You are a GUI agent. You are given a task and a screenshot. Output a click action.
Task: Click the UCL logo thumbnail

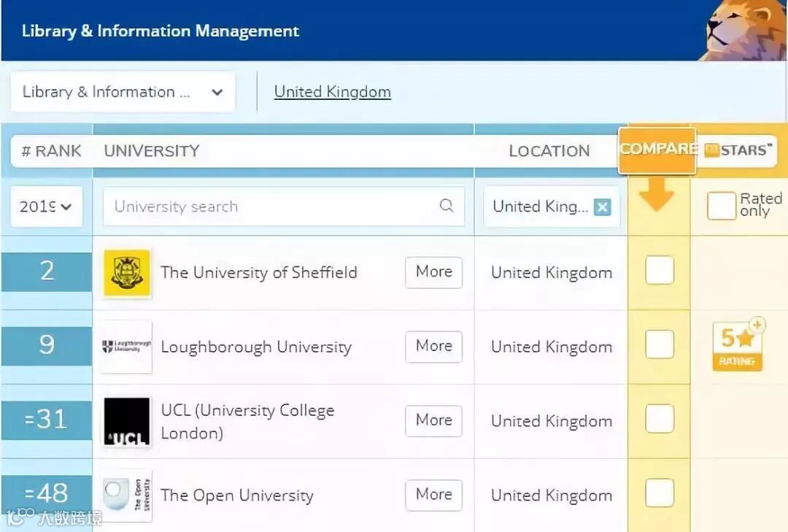click(x=127, y=421)
